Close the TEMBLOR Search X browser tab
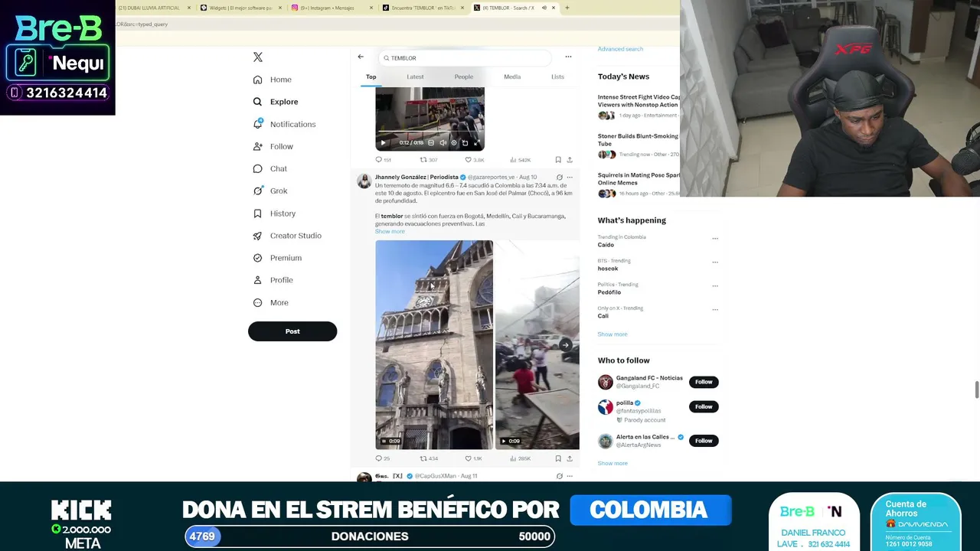Image resolution: width=980 pixels, height=551 pixels. (x=554, y=8)
